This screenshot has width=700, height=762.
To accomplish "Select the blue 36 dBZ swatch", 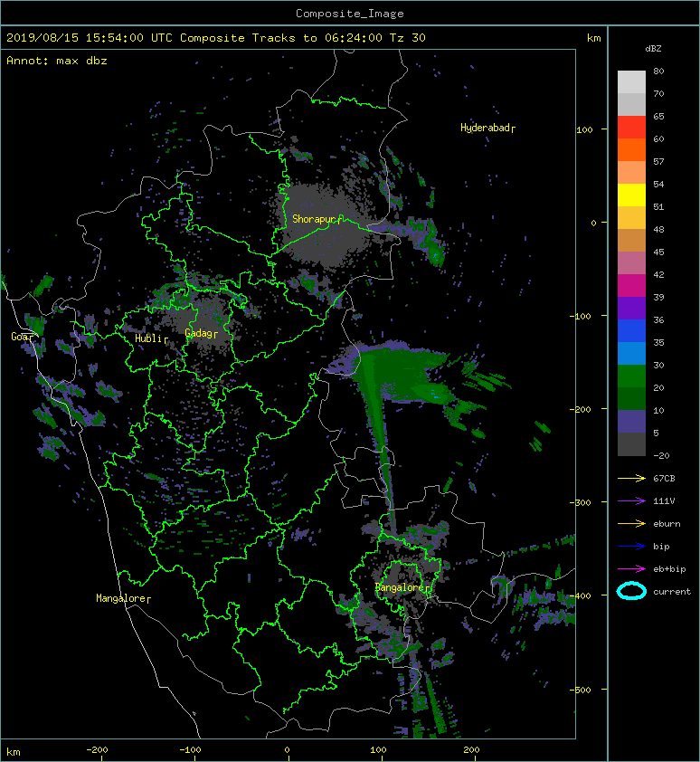I will click(x=631, y=330).
